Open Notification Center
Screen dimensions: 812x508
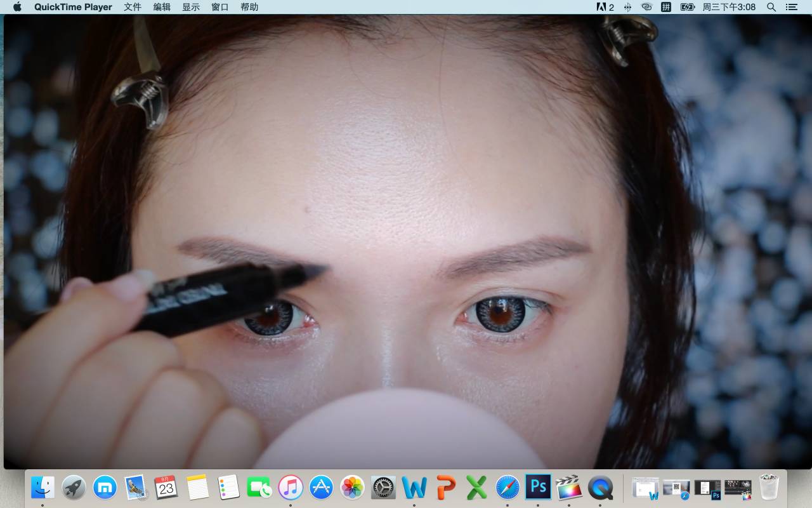click(791, 7)
